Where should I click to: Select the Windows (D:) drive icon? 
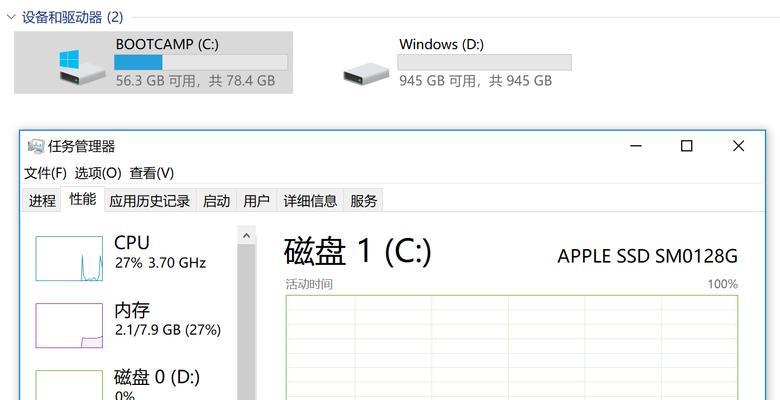click(x=366, y=73)
